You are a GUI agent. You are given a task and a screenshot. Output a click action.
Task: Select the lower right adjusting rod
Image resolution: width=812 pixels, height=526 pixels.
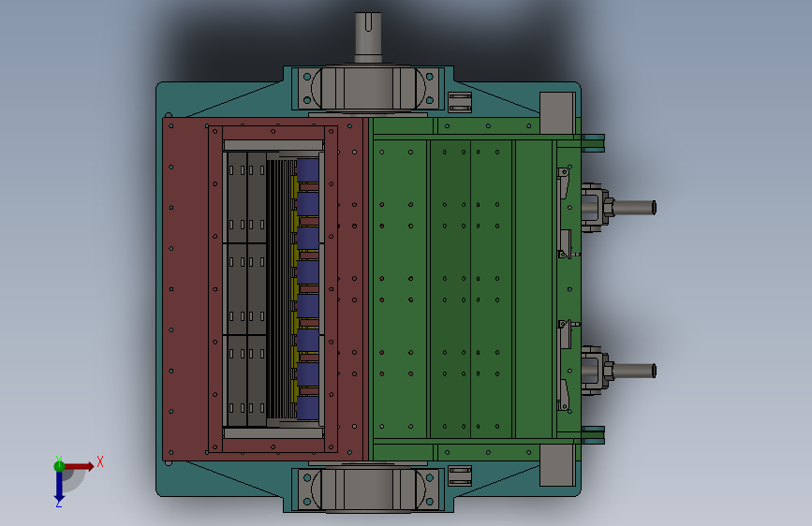tap(633, 371)
